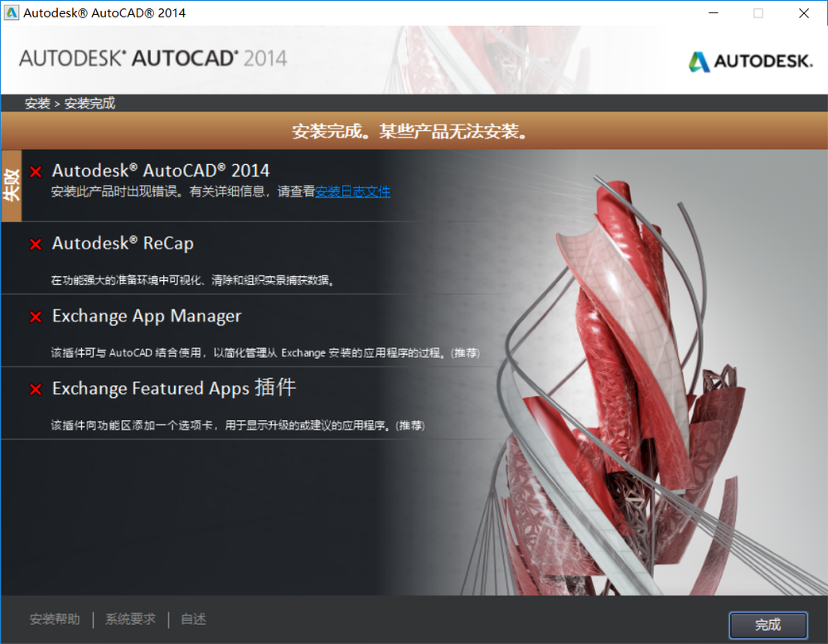Click the red X beside Exchange App Manager
This screenshot has height=644, width=828.
36,317
